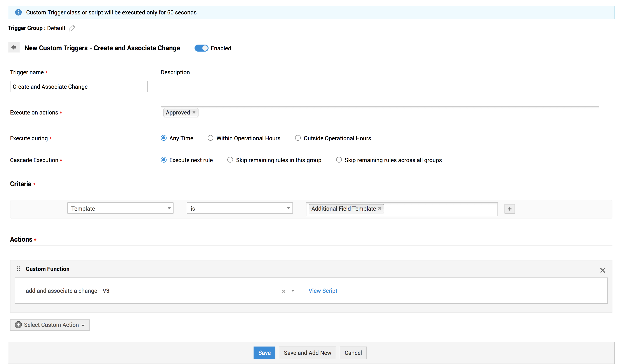Viewport: 619px width, 364px height.
Task: Open the custom function selection dropdown
Action: [292, 291]
